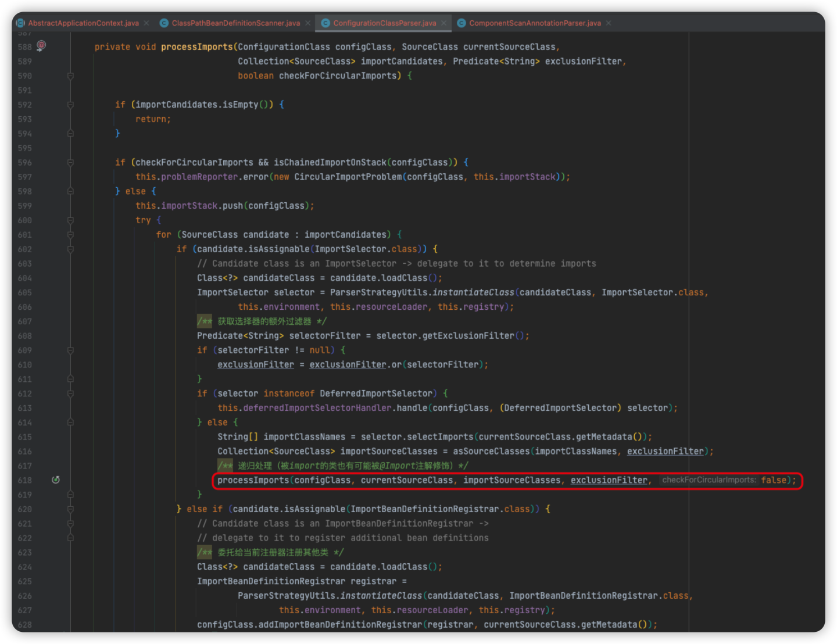Open the ComponentScanAnnotationParser.java tab
The width and height of the screenshot is (837, 644).
point(535,23)
